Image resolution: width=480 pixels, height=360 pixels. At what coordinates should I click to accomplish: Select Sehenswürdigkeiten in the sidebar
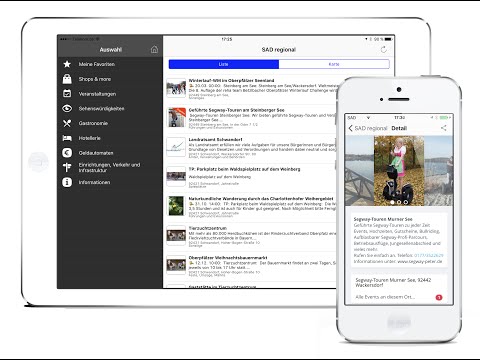click(101, 109)
